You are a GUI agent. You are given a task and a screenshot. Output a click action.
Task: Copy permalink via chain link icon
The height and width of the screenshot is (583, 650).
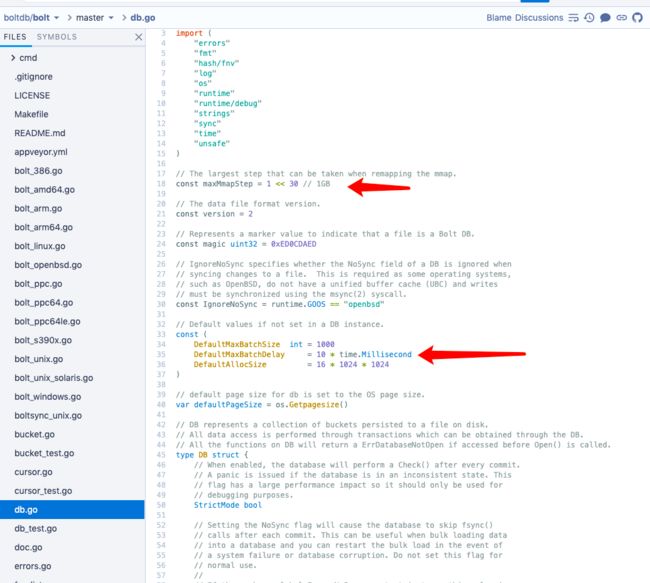coord(621,18)
